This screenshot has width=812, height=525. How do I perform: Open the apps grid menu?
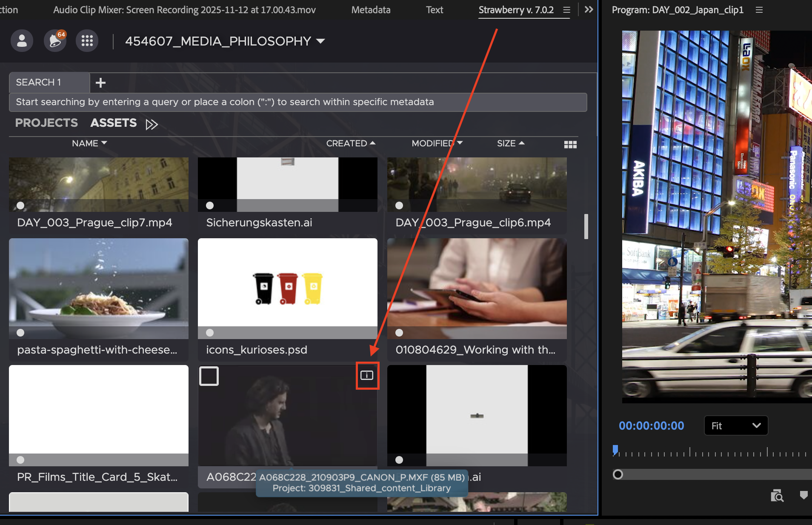point(87,41)
